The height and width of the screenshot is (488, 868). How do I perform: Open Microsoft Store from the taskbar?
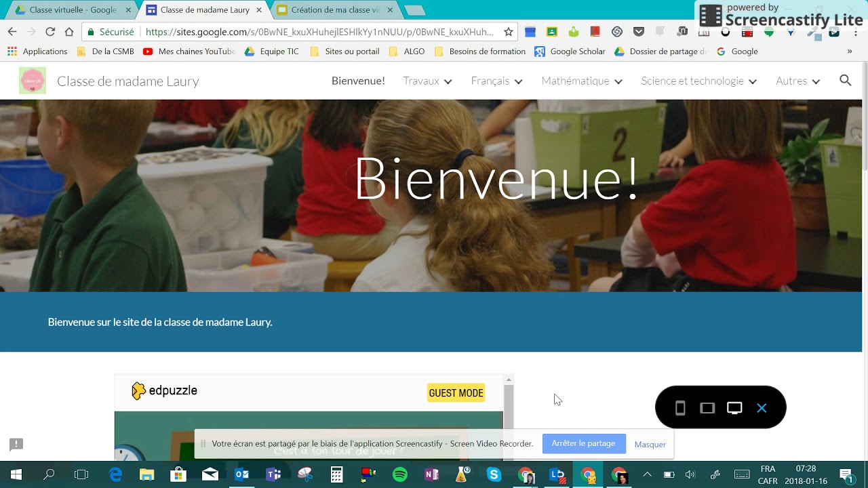tap(178, 474)
